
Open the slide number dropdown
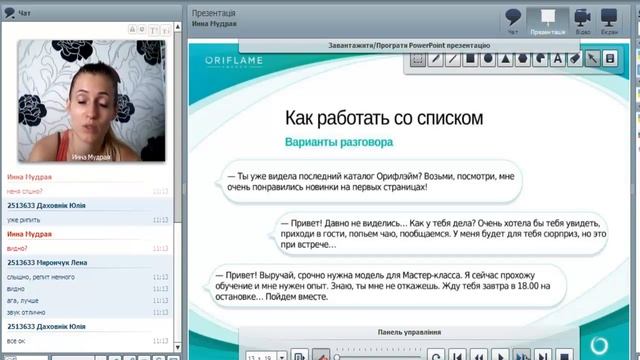[x=282, y=357]
